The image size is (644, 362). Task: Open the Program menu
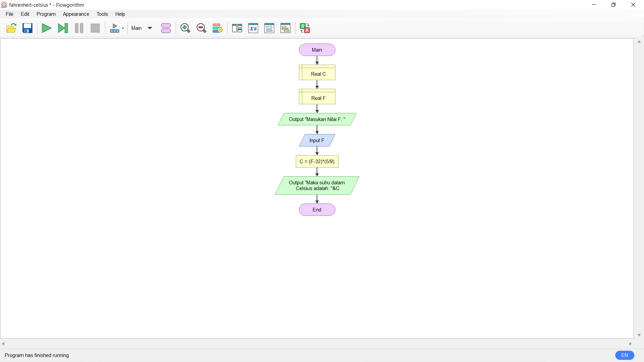point(46,14)
